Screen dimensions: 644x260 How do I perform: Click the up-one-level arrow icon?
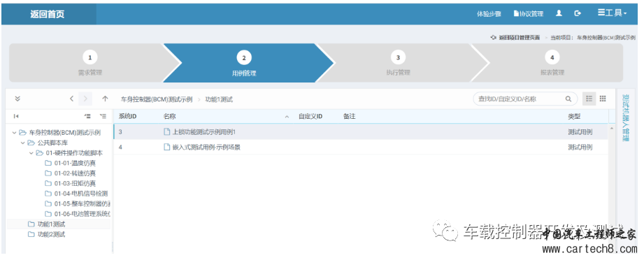pos(105,99)
